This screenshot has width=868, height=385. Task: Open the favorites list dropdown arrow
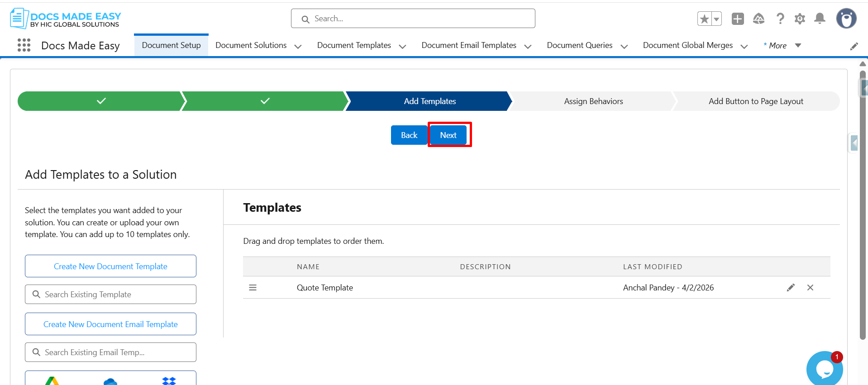coord(716,19)
